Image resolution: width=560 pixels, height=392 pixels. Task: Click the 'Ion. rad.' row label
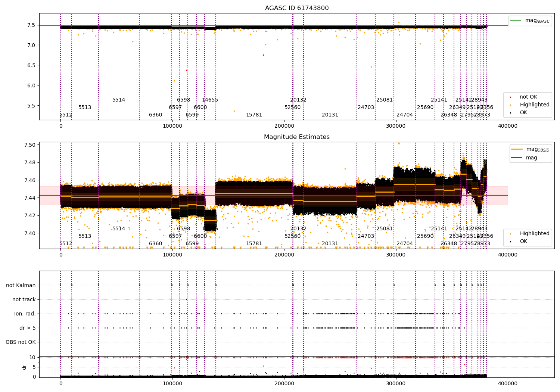tap(25, 314)
